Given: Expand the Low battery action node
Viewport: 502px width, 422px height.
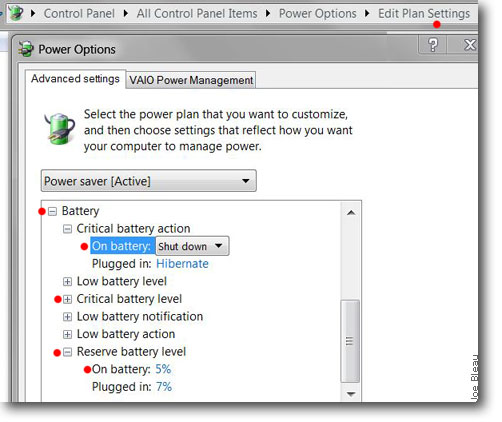Looking at the screenshot, I should click(67, 334).
